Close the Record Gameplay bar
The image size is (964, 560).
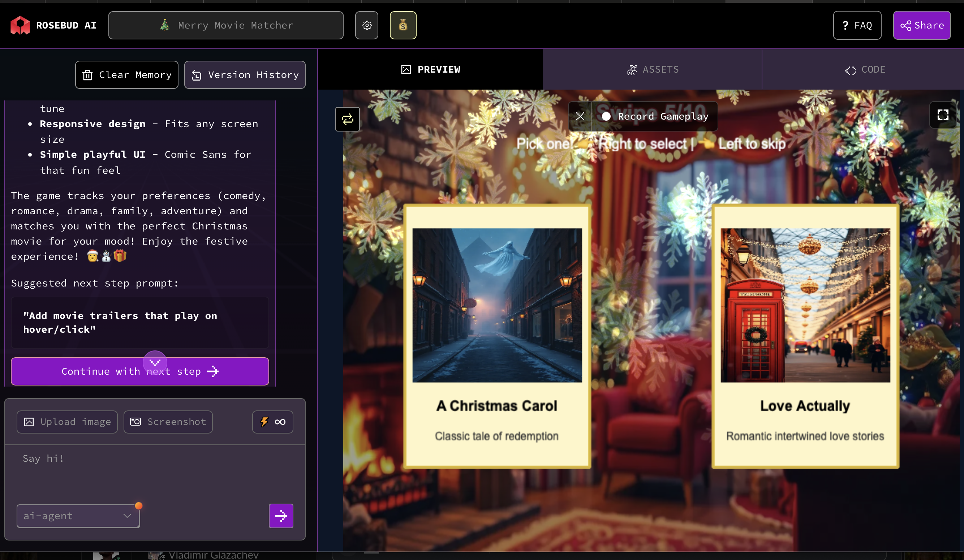click(x=580, y=116)
